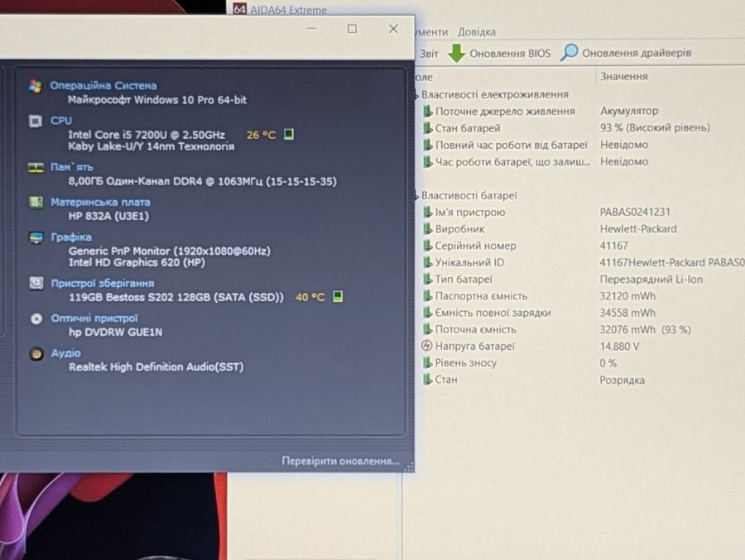
Task: Click Realtek High Definition Audio(SST) text
Action: [156, 367]
